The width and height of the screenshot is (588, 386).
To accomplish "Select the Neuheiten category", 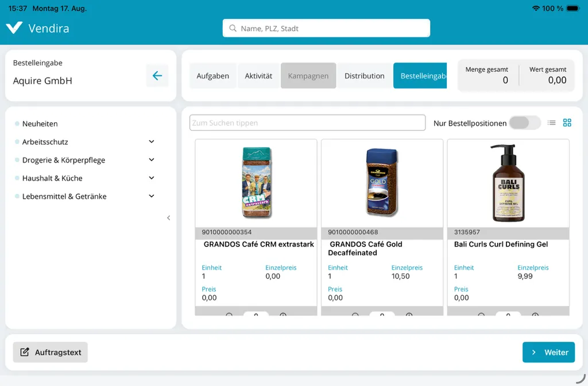I will (40, 124).
